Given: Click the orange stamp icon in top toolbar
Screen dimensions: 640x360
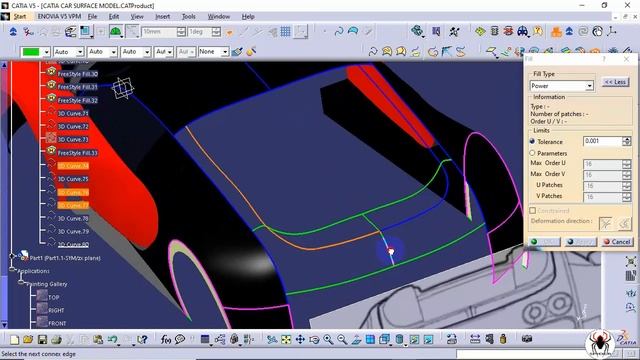Looking at the screenshot, I should click(x=556, y=31).
